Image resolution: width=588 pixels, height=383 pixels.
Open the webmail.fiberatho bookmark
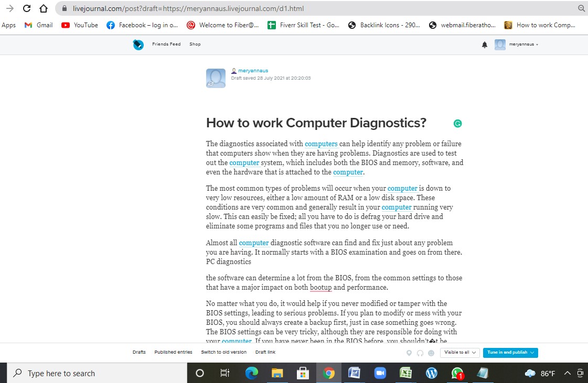462,25
